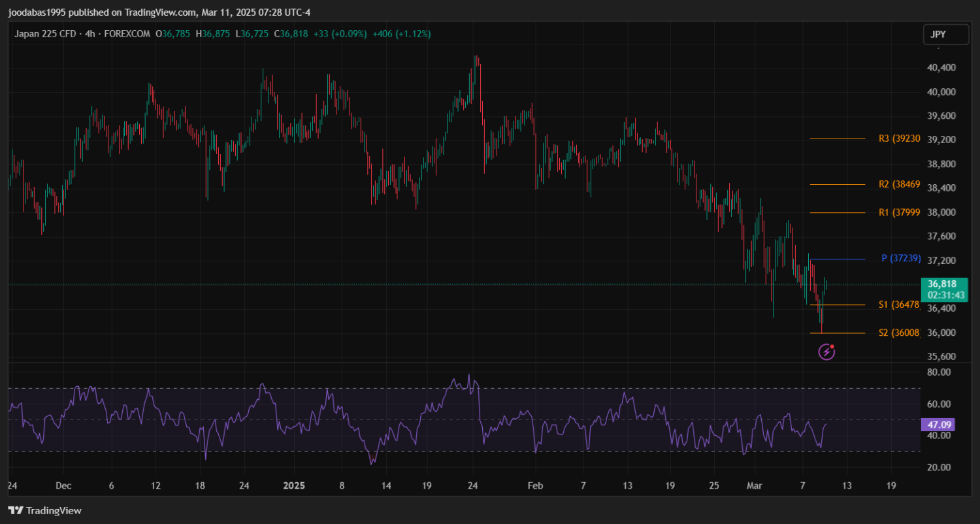Screen dimensions: 980x524
Task: Click the purple lightning event icon
Action: click(826, 353)
